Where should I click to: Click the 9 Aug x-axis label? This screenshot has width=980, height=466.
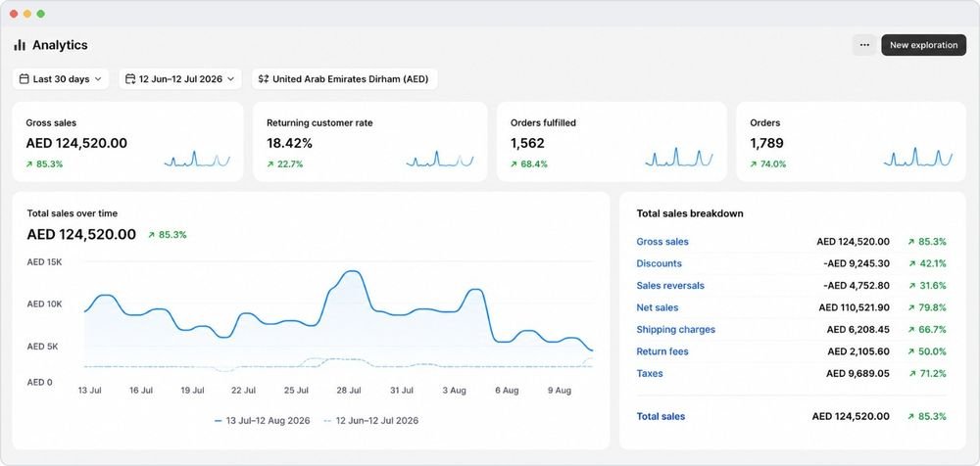coord(560,391)
